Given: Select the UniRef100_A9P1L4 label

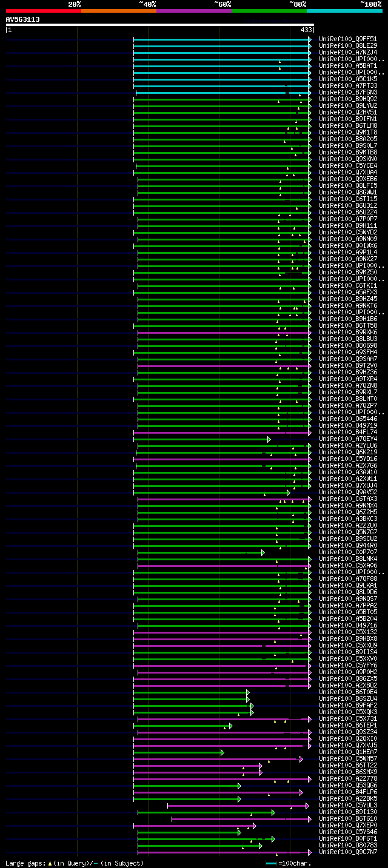Looking at the screenshot, I should tap(348, 252).
